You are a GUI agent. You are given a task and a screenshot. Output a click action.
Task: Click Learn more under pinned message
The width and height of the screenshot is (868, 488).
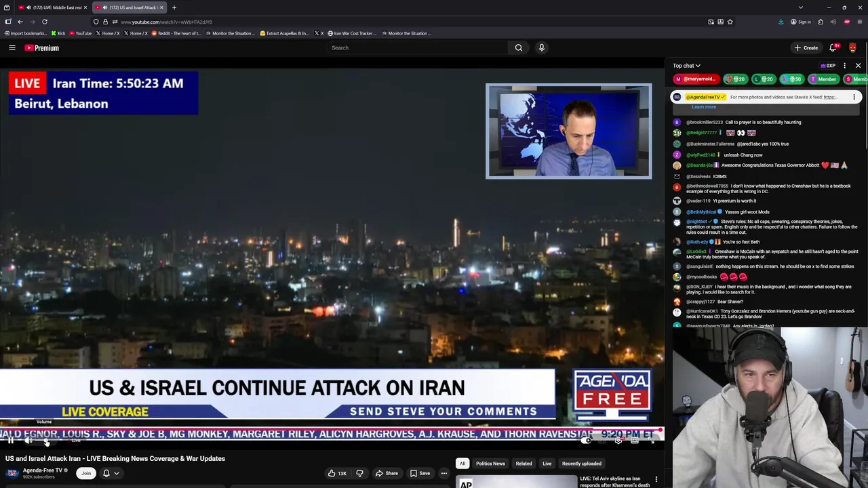[x=703, y=106]
